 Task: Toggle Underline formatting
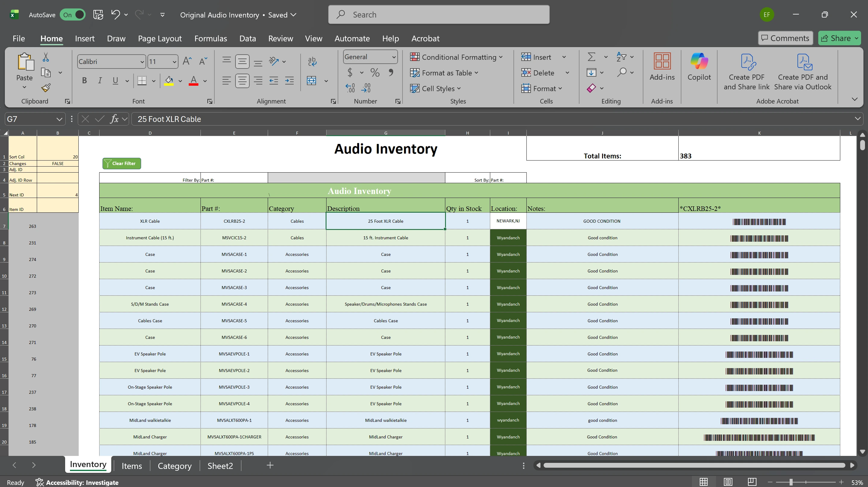click(115, 81)
